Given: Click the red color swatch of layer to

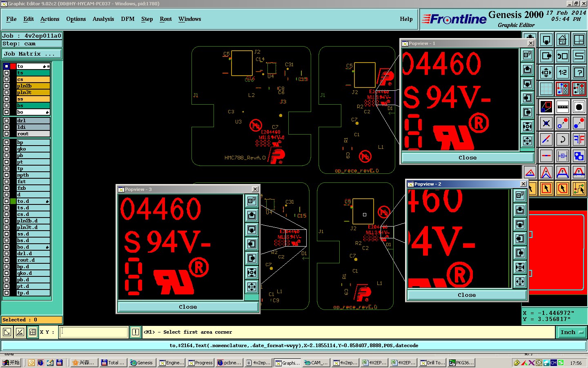Looking at the screenshot, I should tap(13, 66).
